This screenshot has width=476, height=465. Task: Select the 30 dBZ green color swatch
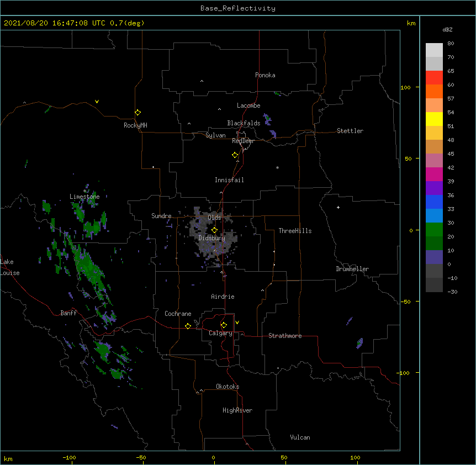tap(434, 230)
